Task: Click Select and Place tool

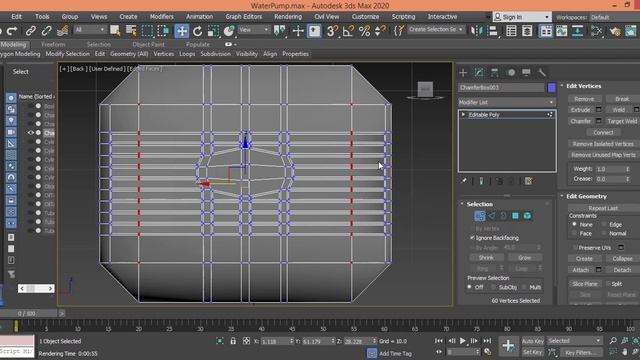Action: (x=229, y=31)
